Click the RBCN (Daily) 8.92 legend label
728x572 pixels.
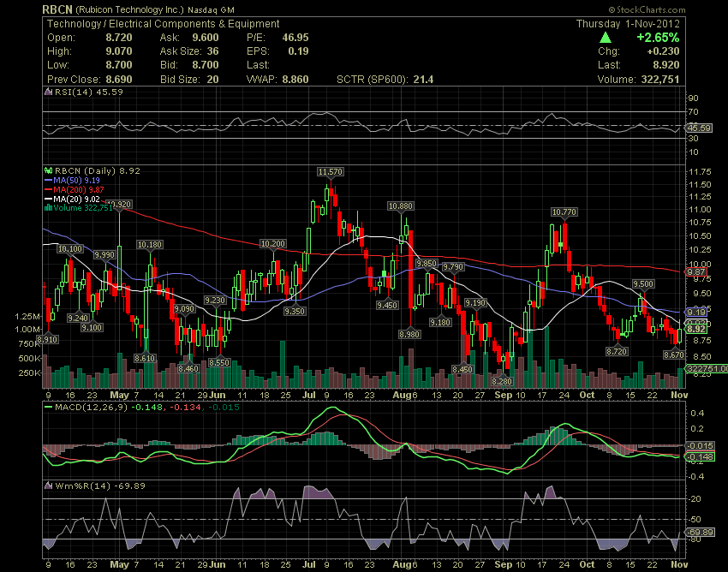(x=97, y=171)
